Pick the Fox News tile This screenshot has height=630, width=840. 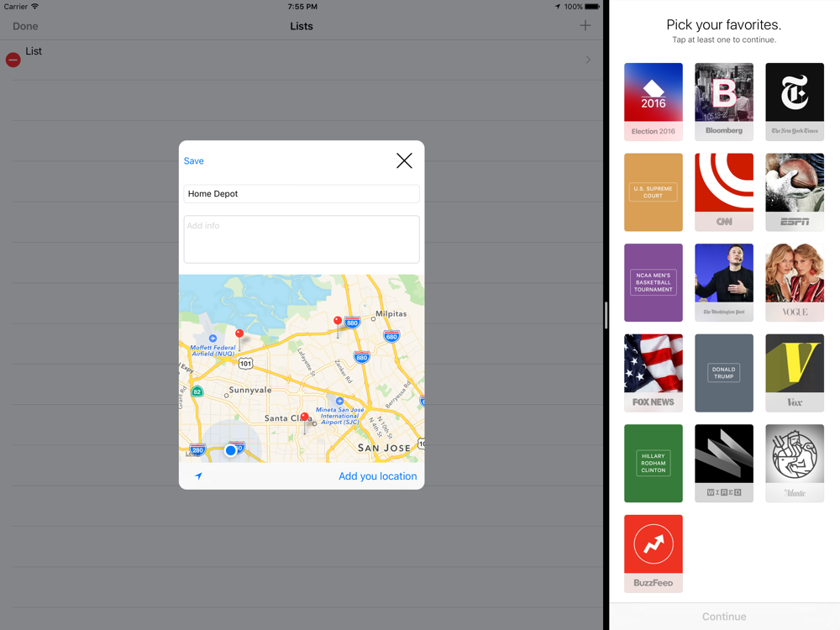653,374
